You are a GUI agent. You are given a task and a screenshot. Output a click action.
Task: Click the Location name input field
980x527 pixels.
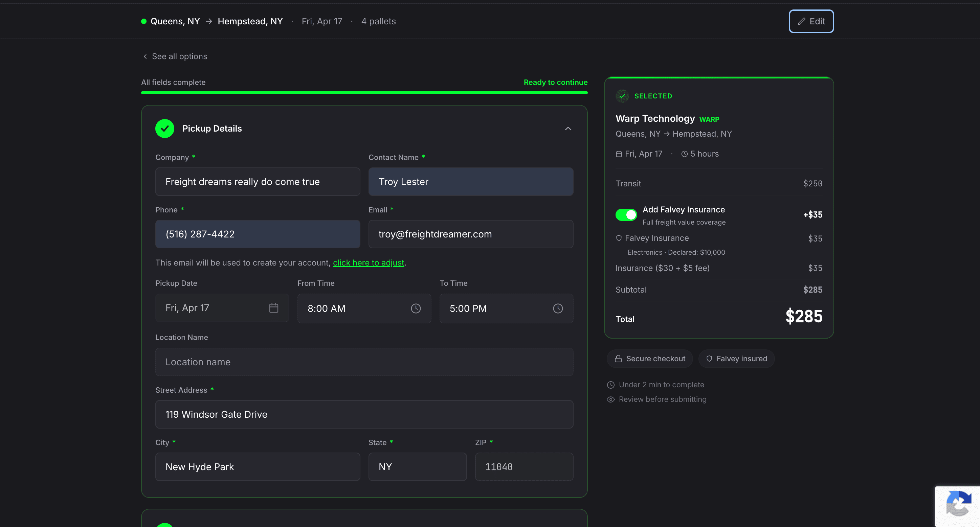tap(364, 362)
